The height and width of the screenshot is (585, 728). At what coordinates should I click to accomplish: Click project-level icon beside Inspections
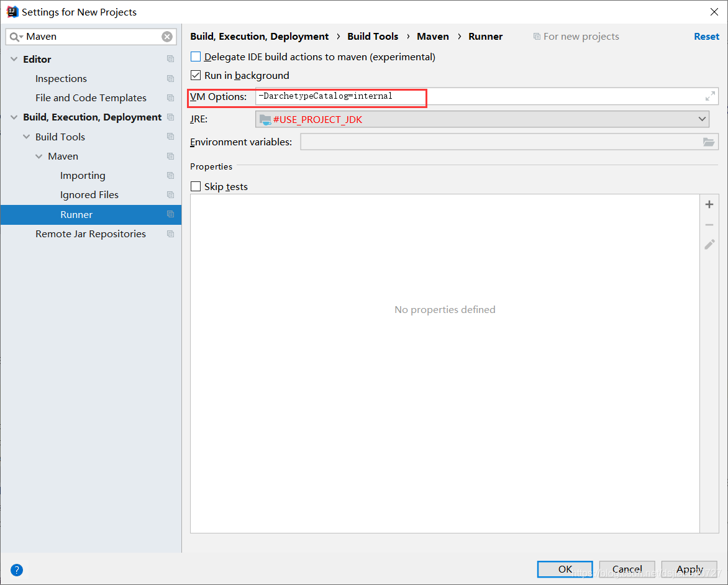click(170, 78)
